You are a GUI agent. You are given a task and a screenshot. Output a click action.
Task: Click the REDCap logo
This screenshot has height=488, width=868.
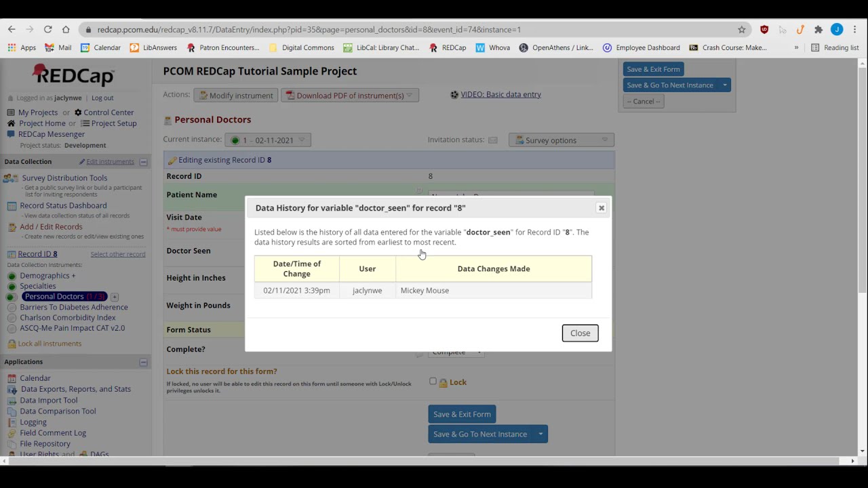[73, 75]
